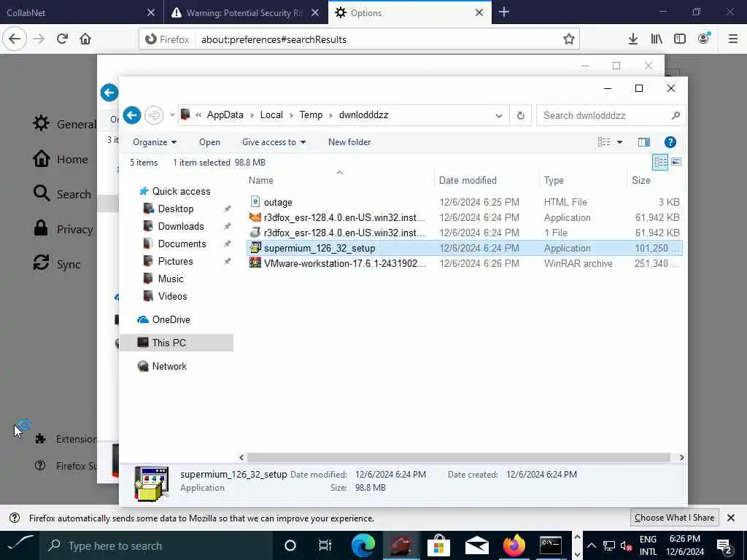Open Explorer help icon
This screenshot has width=747, height=560.
coord(670,142)
